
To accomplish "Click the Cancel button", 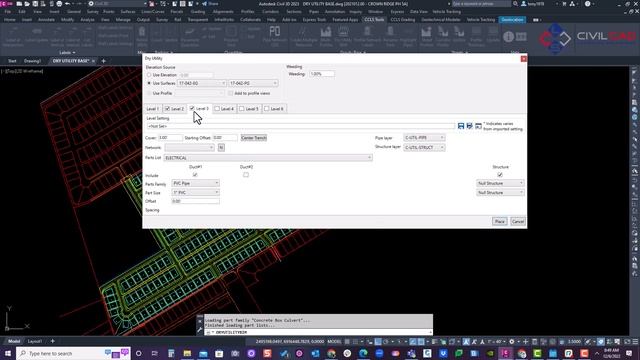I will click(518, 222).
